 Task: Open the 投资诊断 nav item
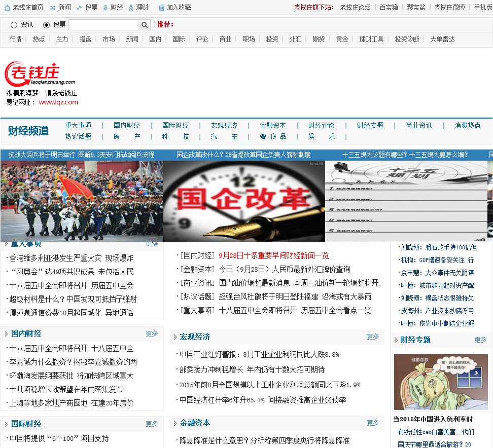coord(407,39)
